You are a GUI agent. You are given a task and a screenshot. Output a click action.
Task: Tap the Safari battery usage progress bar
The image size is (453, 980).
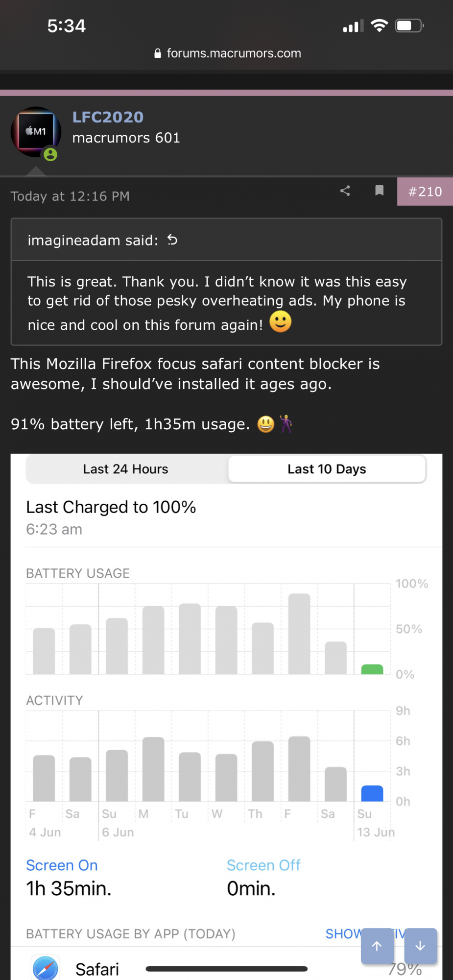(x=227, y=969)
